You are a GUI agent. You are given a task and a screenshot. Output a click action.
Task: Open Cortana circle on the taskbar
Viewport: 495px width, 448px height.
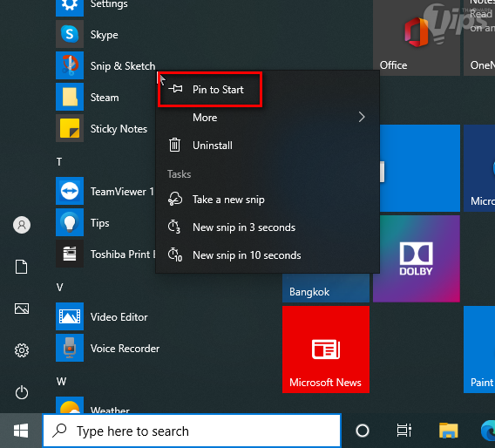[x=363, y=431]
